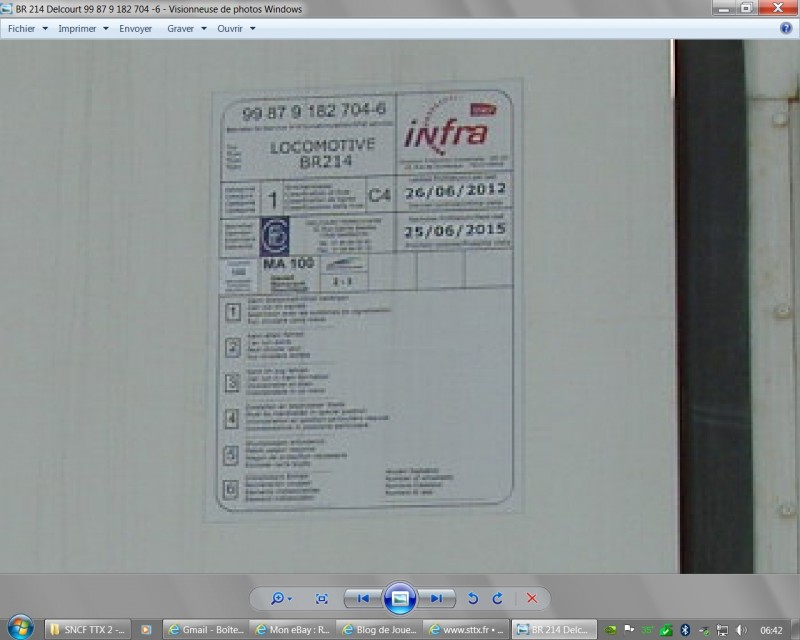800x640 pixels.
Task: Switch to SNCF TTX 2 folder window
Action: 88,630
